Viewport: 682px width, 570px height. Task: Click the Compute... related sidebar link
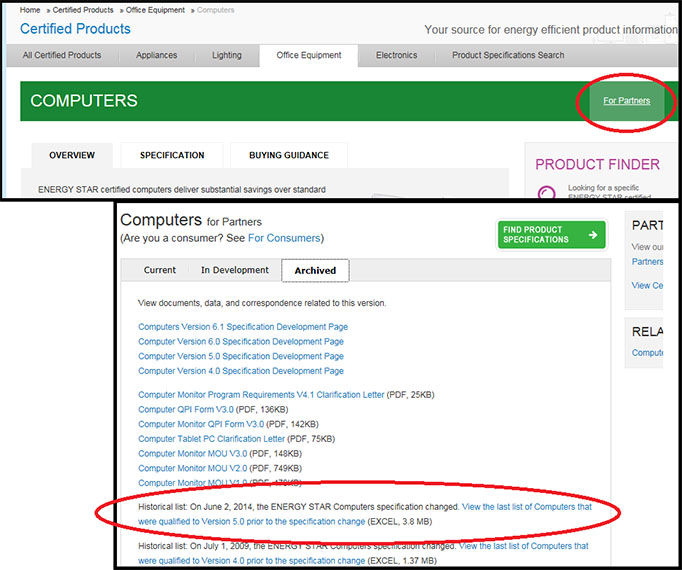coord(647,352)
